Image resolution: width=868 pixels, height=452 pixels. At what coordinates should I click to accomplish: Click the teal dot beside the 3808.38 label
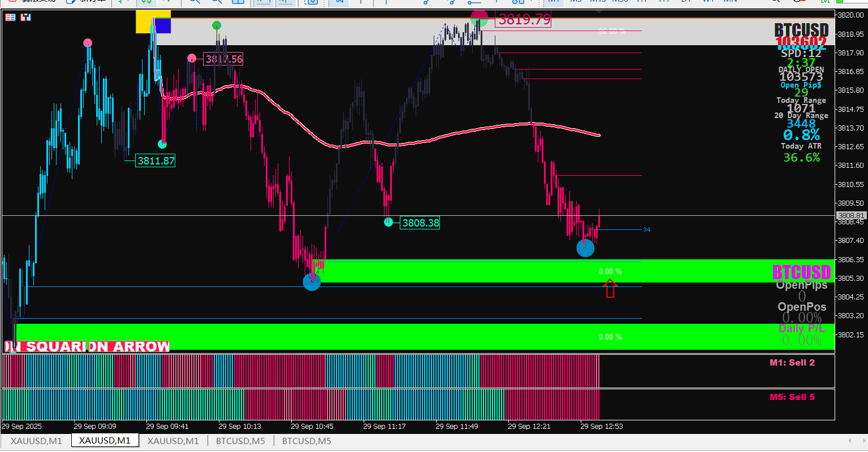click(x=388, y=222)
